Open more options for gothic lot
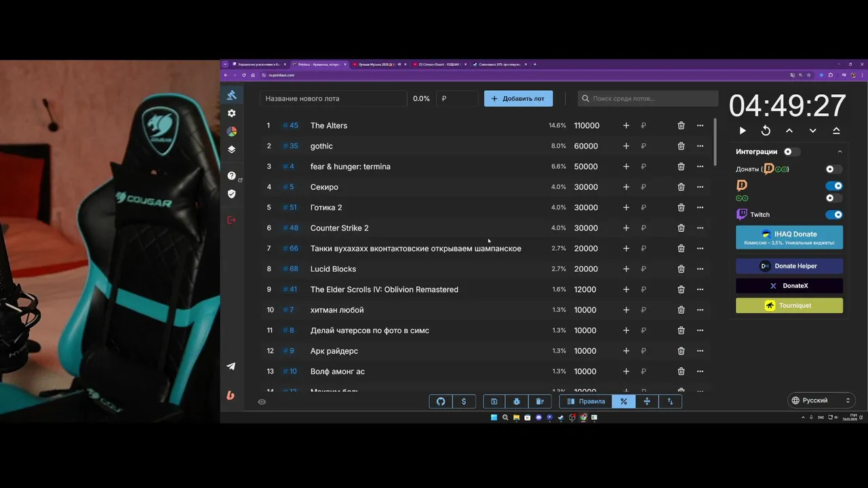Viewport: 868px width, 488px height. 700,146
